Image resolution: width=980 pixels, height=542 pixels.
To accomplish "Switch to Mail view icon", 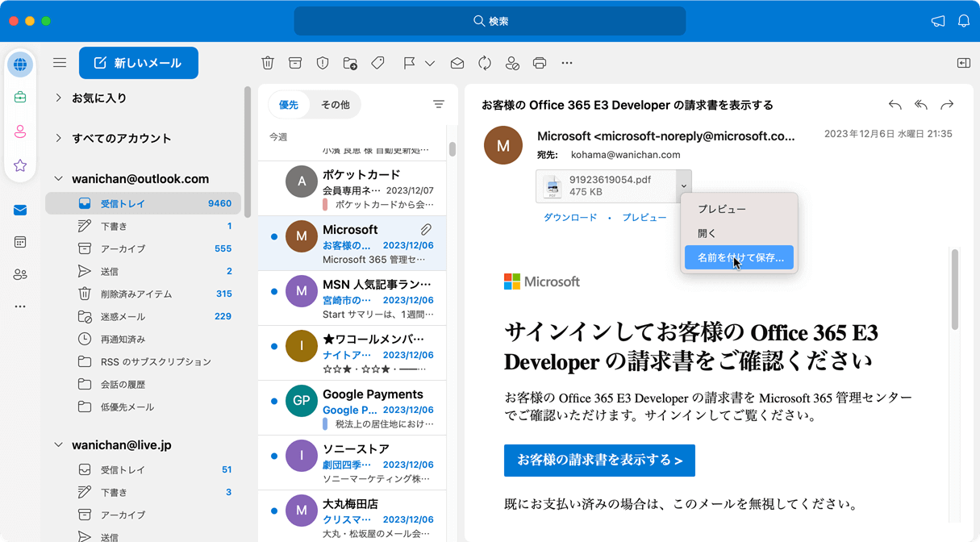I will pos(20,210).
